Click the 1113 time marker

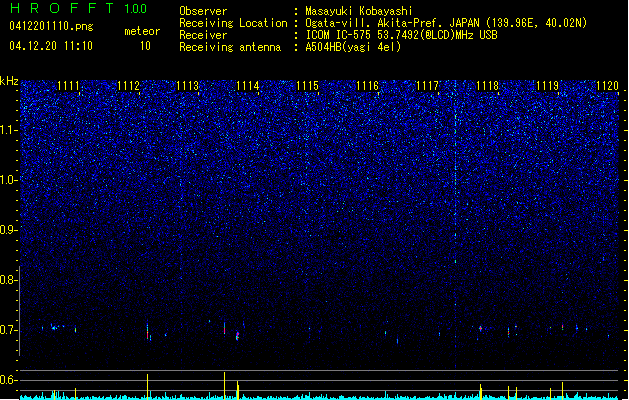tap(188, 86)
